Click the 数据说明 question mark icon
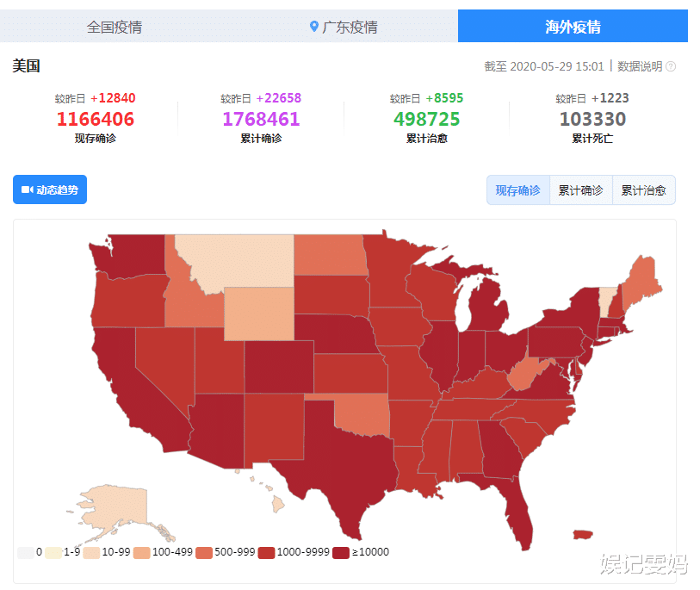The width and height of the screenshot is (700, 590). point(671,66)
